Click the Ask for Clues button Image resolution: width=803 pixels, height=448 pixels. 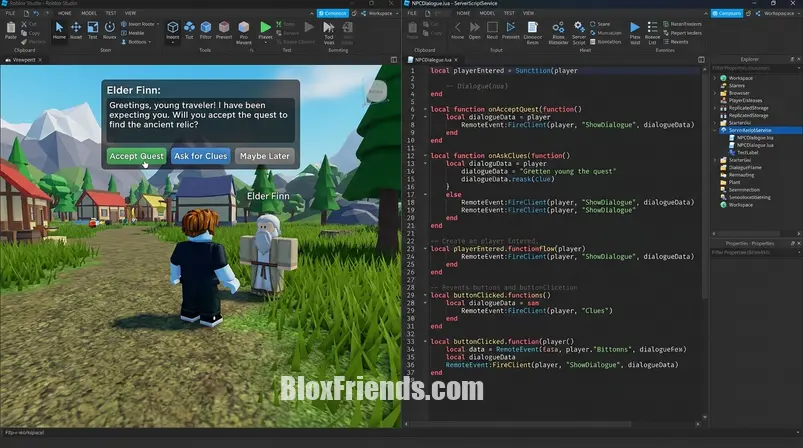pos(200,156)
